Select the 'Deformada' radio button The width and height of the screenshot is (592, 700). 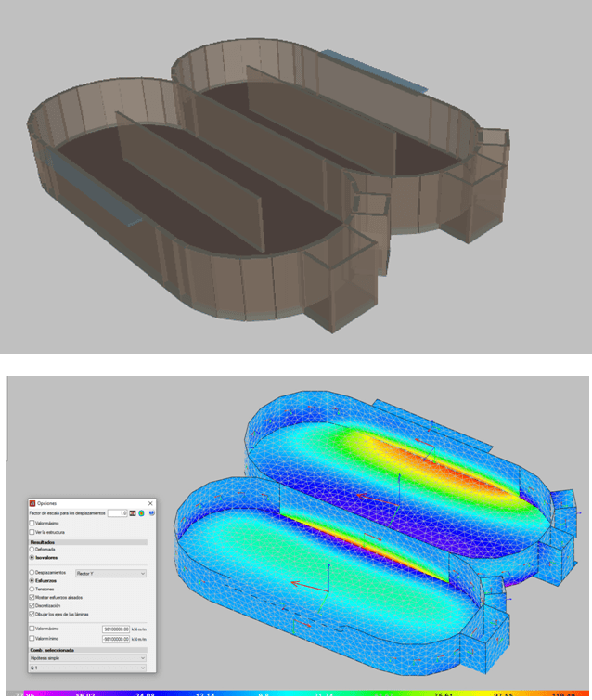point(32,549)
